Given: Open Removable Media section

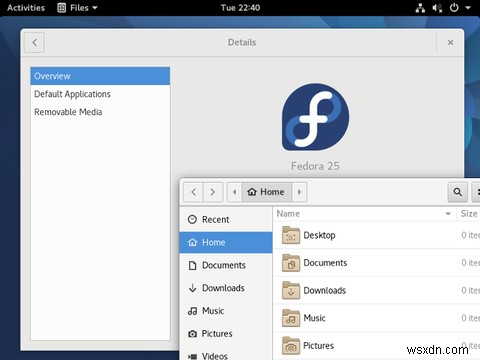Looking at the screenshot, I should [100, 112].
